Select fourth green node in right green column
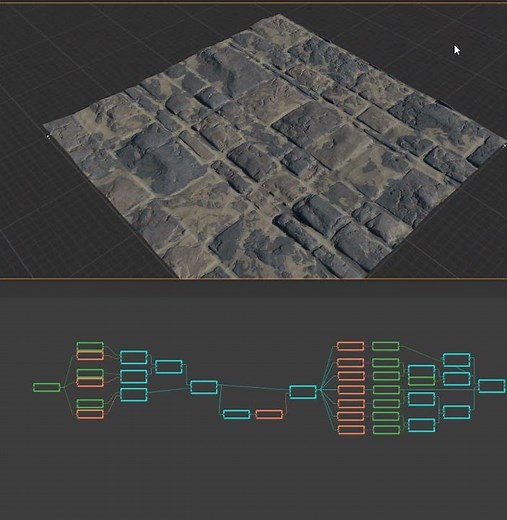The image size is (507, 520). pos(386,390)
